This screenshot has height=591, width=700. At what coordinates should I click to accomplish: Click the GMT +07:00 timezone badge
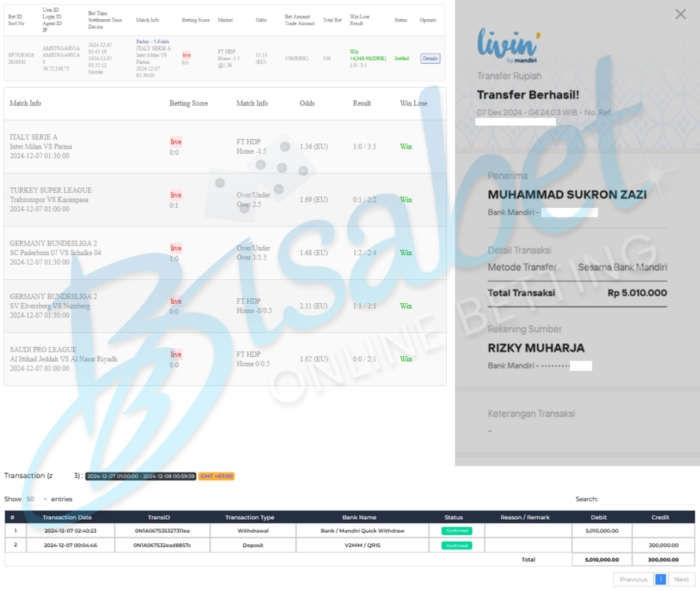pyautogui.click(x=217, y=476)
